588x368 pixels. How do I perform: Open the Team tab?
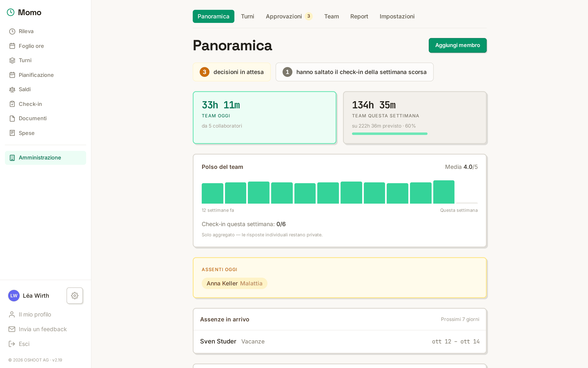331,16
